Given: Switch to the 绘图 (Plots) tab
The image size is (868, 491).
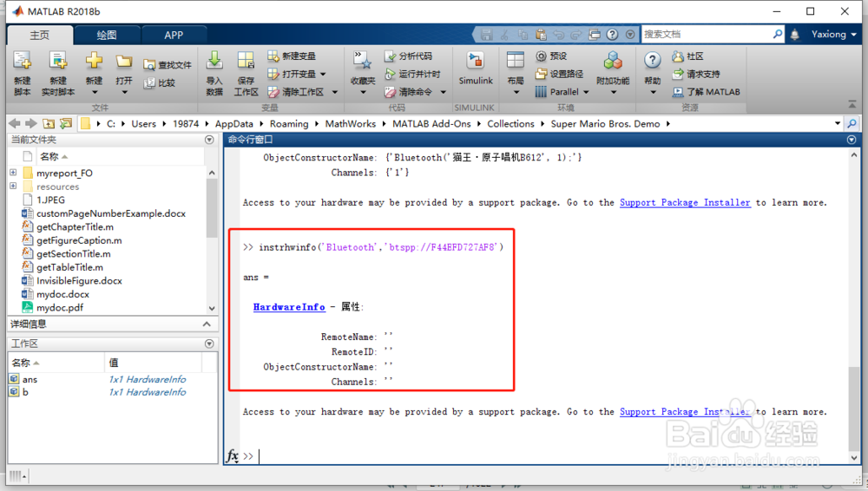Looking at the screenshot, I should click(107, 35).
